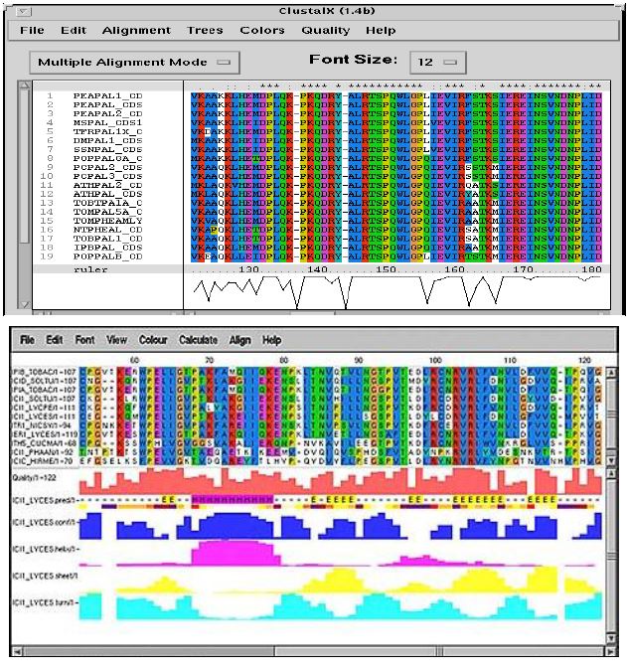Open the Font menu in lower window
This screenshot has height=672, width=627.
(84, 340)
